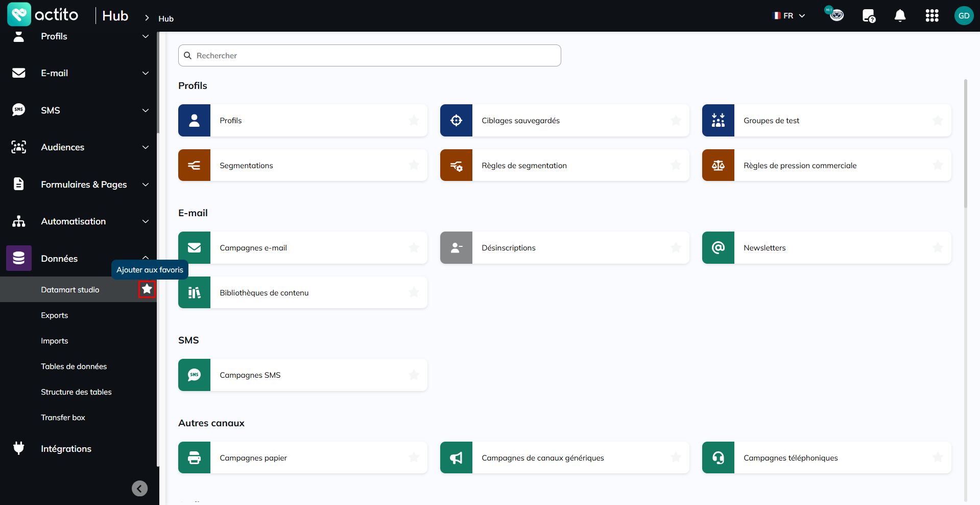Click the Campagnes SMS bubble icon

pyautogui.click(x=194, y=375)
